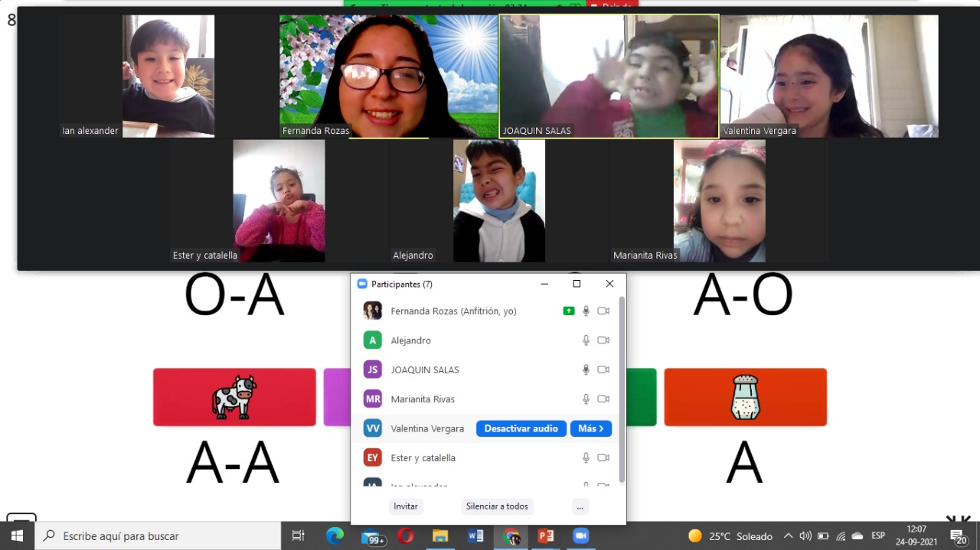Click the Alejandro name row in participants
This screenshot has width=980, height=550.
pos(488,340)
